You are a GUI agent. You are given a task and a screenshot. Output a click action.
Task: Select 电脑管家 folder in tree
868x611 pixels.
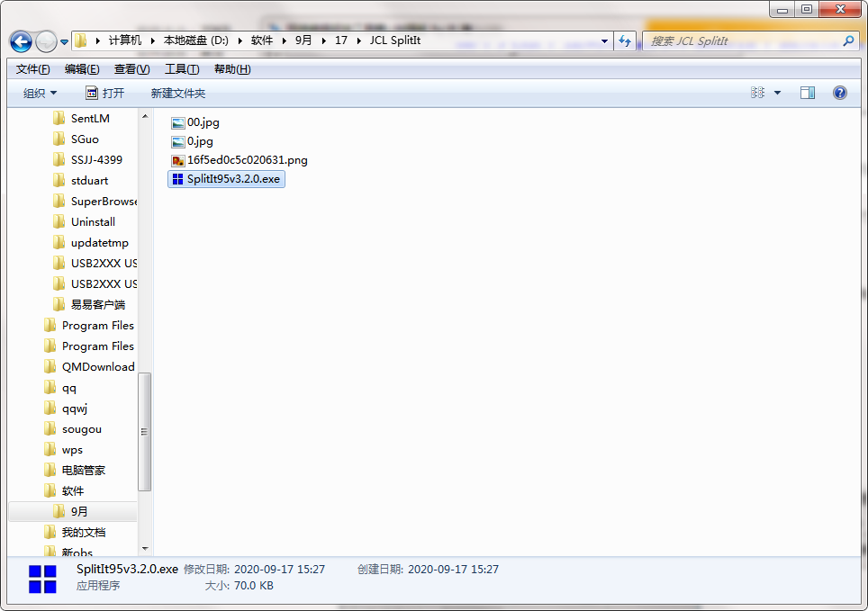pyautogui.click(x=75, y=471)
